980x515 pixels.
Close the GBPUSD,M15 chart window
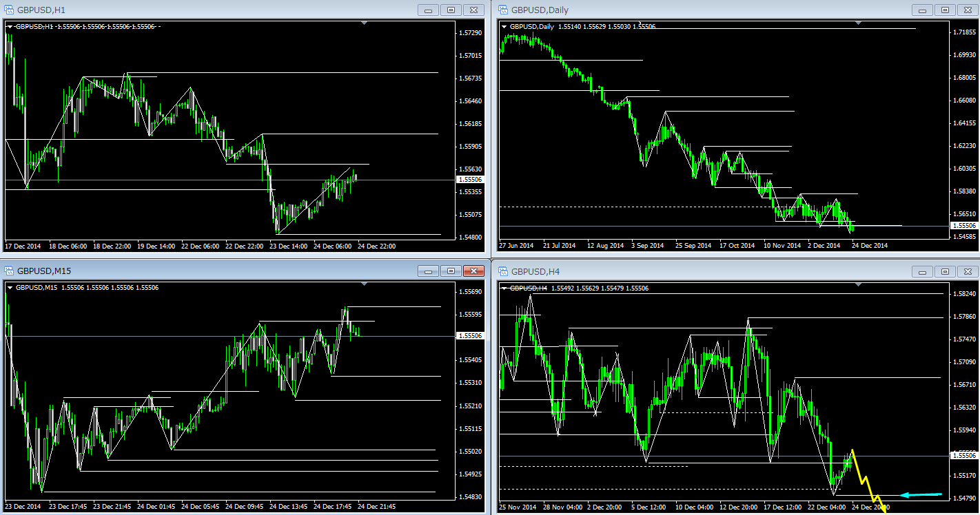[x=473, y=271]
